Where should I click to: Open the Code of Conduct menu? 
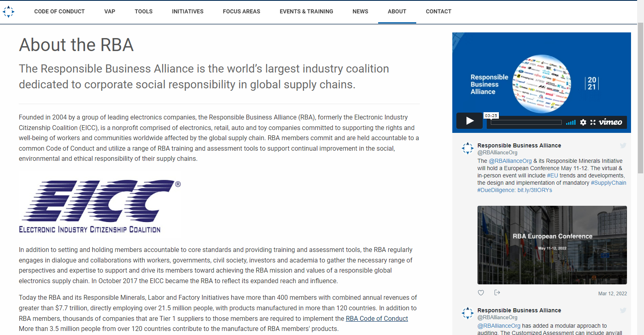point(60,11)
